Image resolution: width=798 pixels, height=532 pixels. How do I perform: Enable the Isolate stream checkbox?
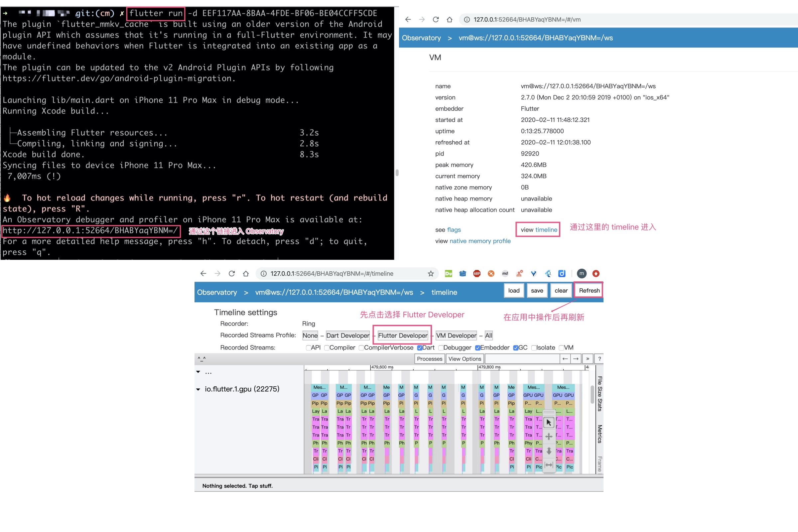click(x=534, y=347)
